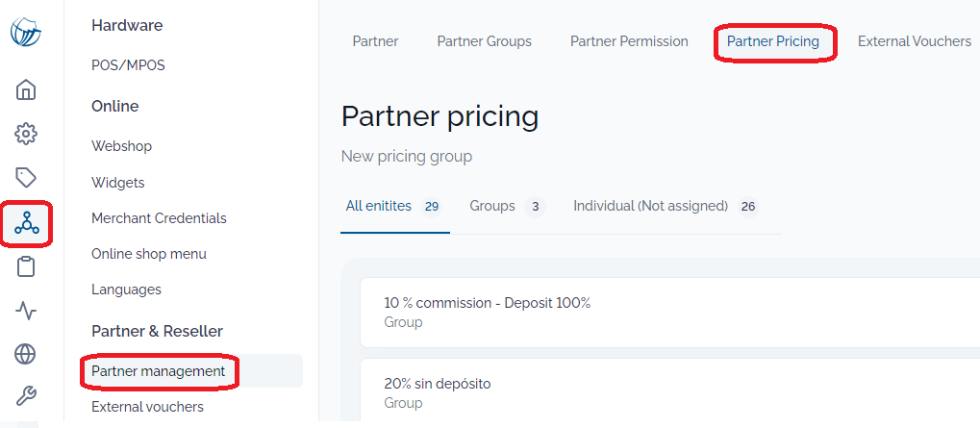The width and height of the screenshot is (980, 428).
Task: Open the 10 % commission pricing group
Action: [670, 313]
